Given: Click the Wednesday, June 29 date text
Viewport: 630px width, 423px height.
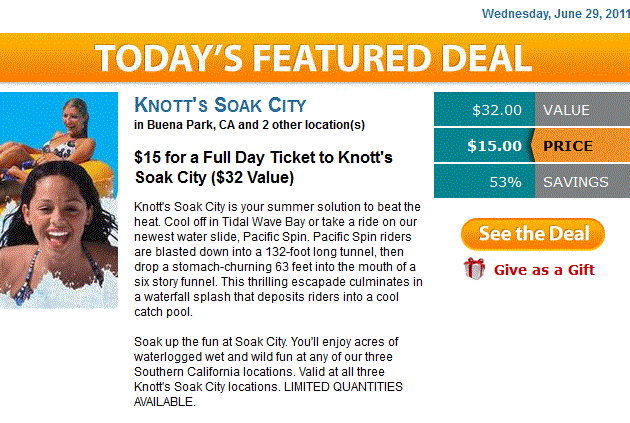Looking at the screenshot, I should (556, 14).
